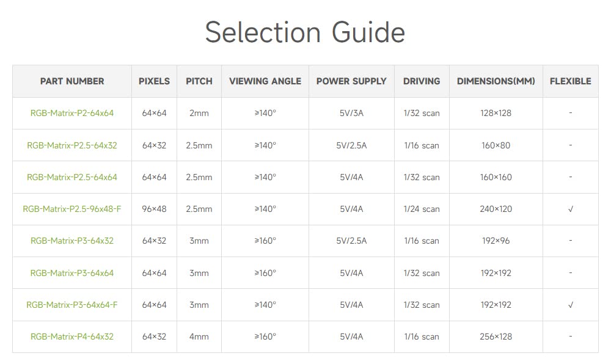Select the 1/24 scan driving cell
The image size is (611, 364).
pos(422,209)
